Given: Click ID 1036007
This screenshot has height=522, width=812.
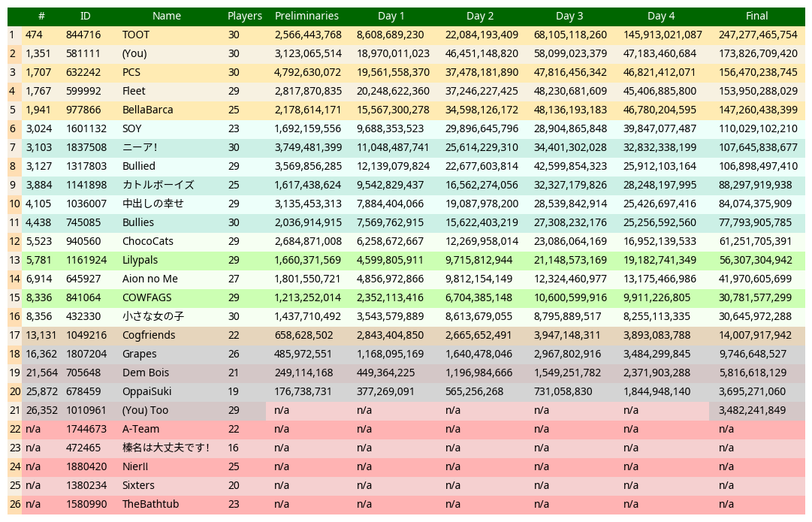Looking at the screenshot, I should [x=86, y=204].
